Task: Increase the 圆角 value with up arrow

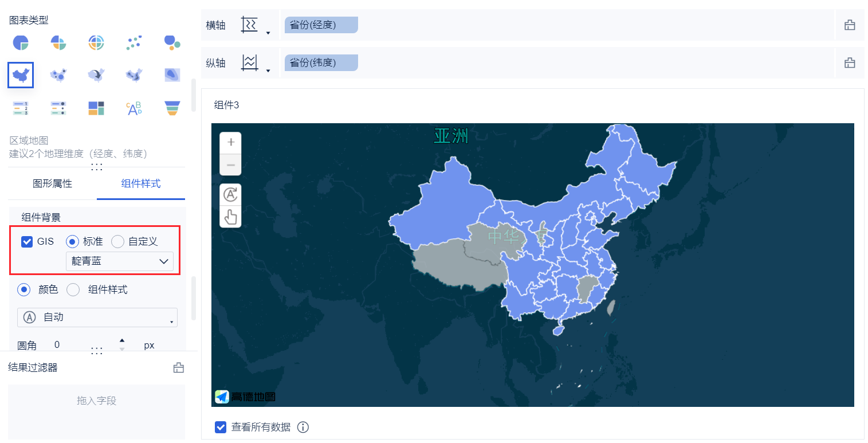Action: [122, 341]
